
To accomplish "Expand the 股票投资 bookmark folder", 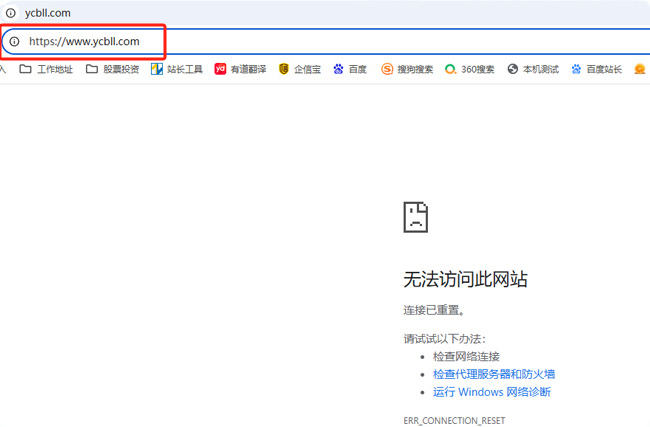I will [x=112, y=69].
